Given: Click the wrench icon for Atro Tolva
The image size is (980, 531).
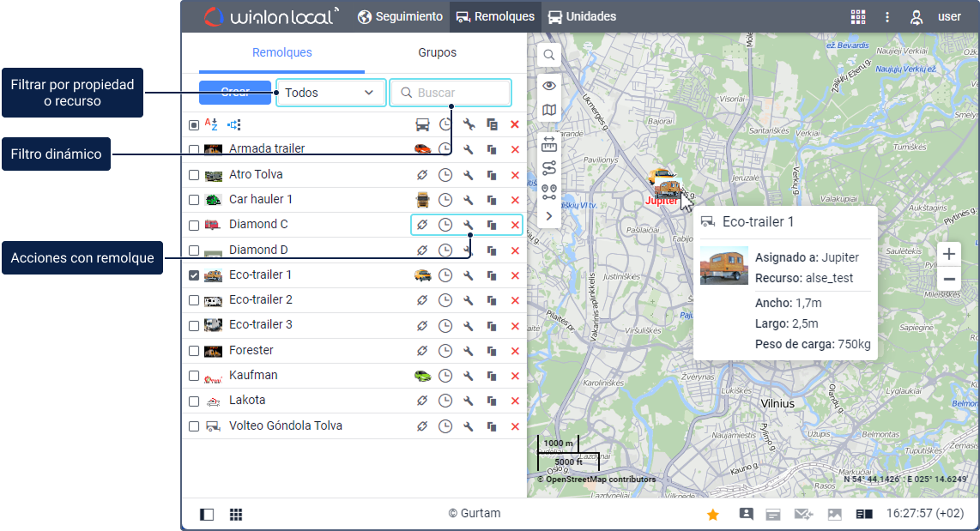Looking at the screenshot, I should [x=469, y=175].
